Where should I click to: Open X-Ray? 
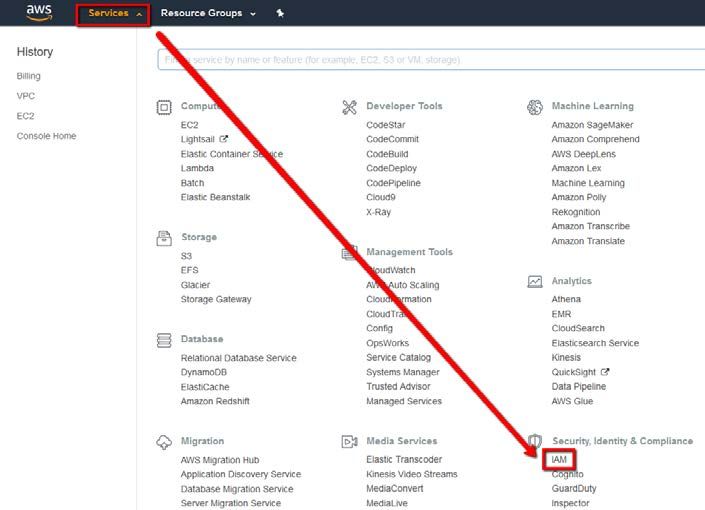[379, 212]
